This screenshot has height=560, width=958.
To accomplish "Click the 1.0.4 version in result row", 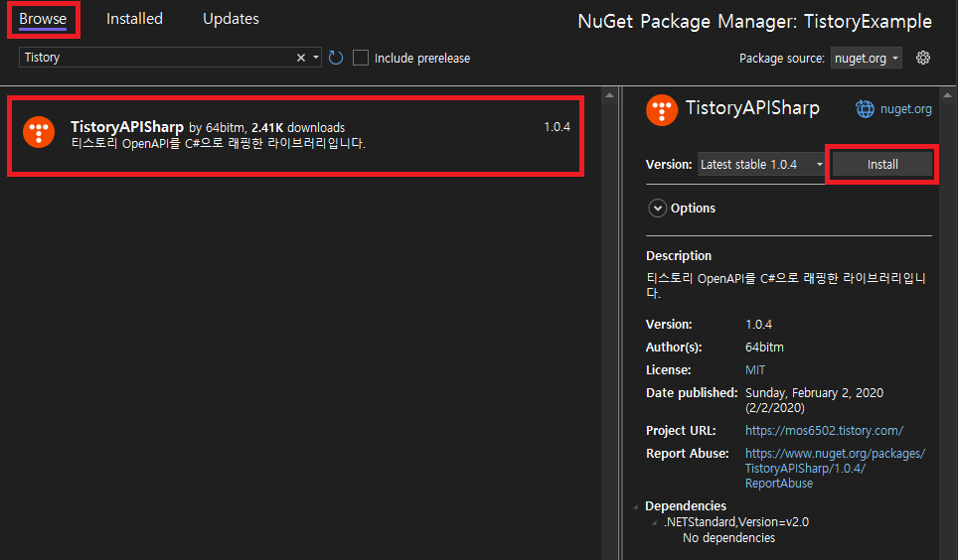I will [557, 127].
